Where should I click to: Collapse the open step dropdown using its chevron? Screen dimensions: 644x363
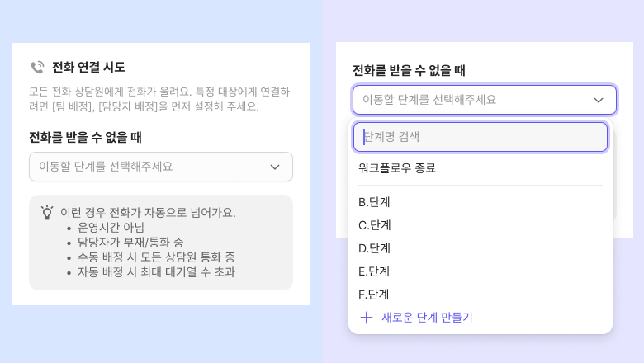599,100
